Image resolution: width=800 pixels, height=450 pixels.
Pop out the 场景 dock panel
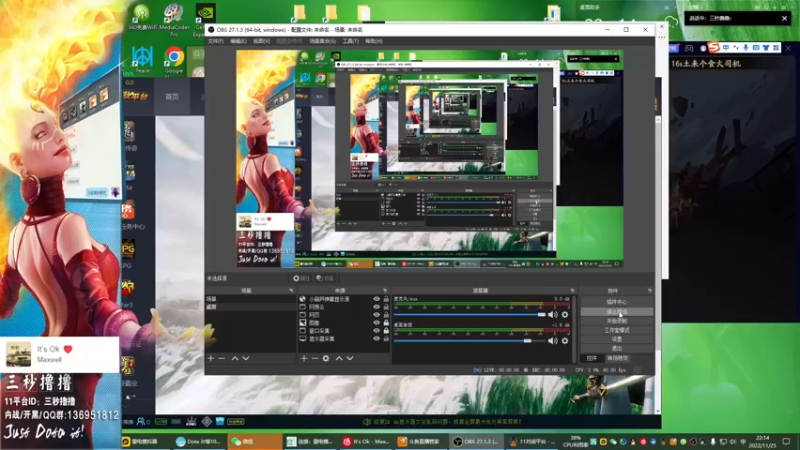pyautogui.click(x=291, y=290)
